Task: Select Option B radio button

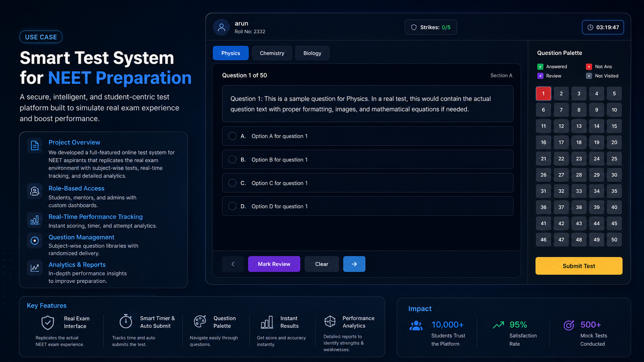Action: (232, 160)
